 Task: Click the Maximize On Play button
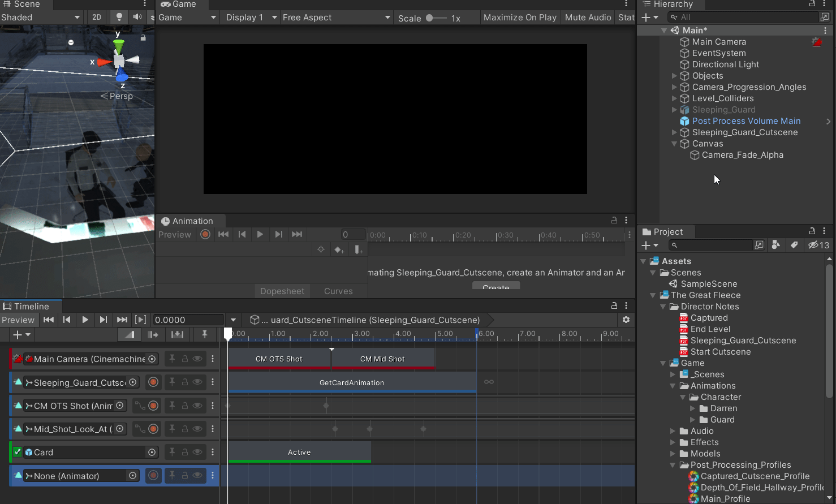[520, 18]
